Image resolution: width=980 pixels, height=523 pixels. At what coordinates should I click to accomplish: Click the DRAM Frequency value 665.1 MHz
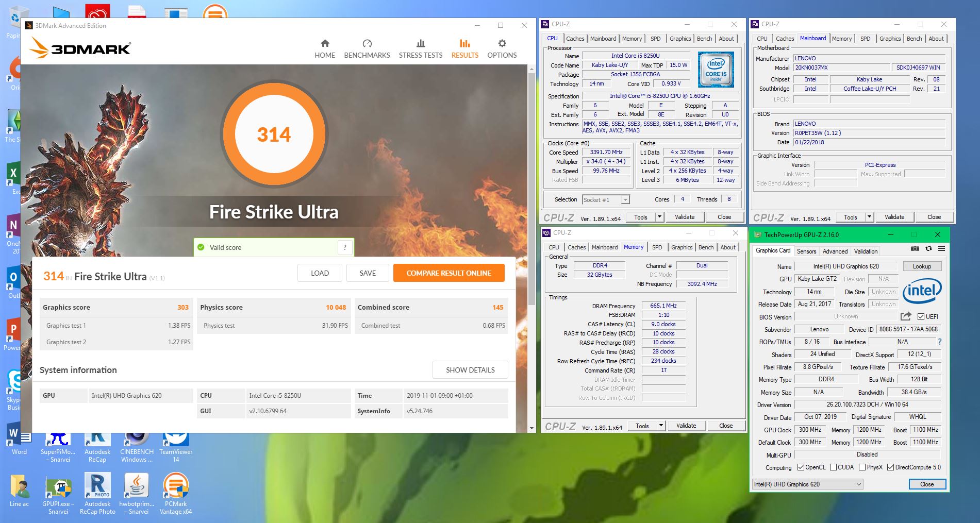pos(663,306)
